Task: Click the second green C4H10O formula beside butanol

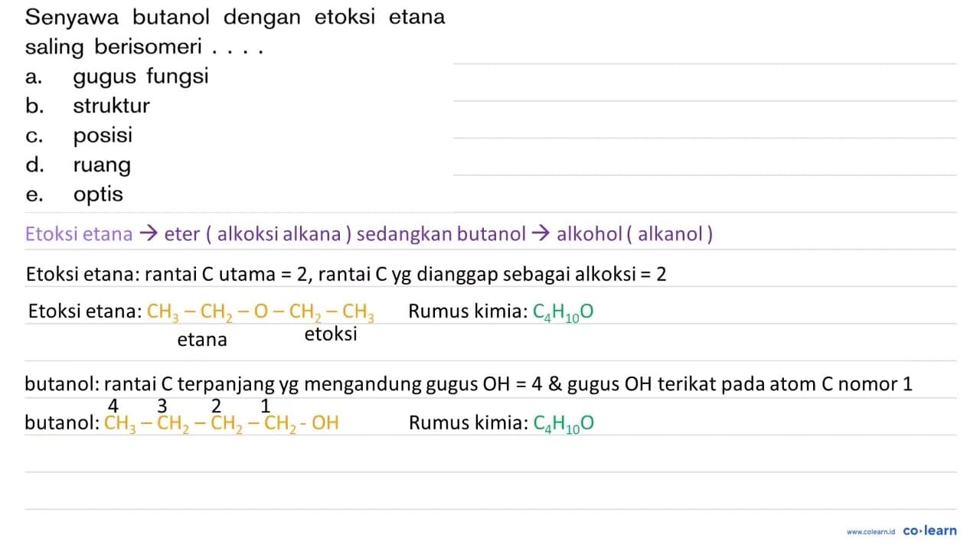Action: (563, 423)
